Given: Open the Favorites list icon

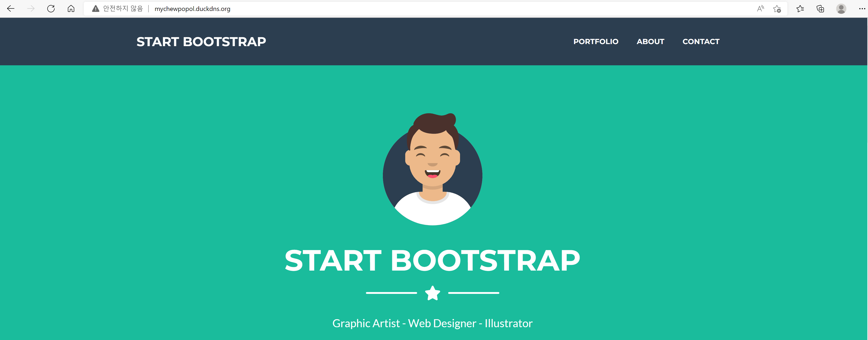Looking at the screenshot, I should click(800, 9).
